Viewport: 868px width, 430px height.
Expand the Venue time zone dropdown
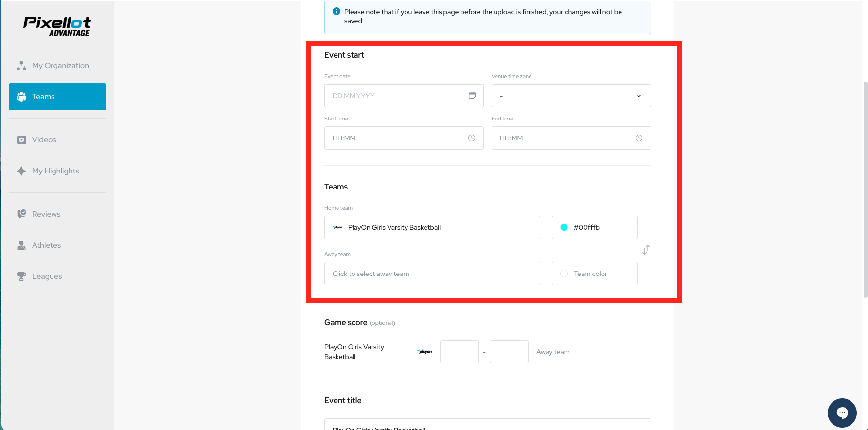[571, 96]
